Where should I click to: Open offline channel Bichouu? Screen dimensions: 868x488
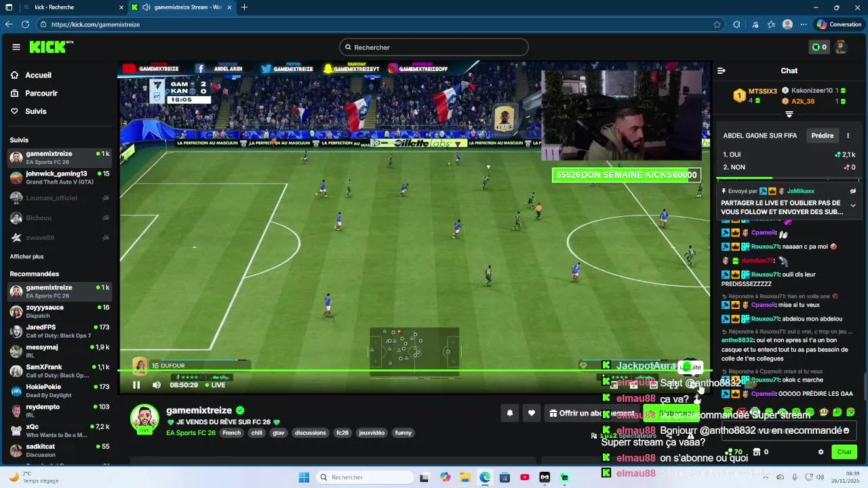tap(60, 218)
